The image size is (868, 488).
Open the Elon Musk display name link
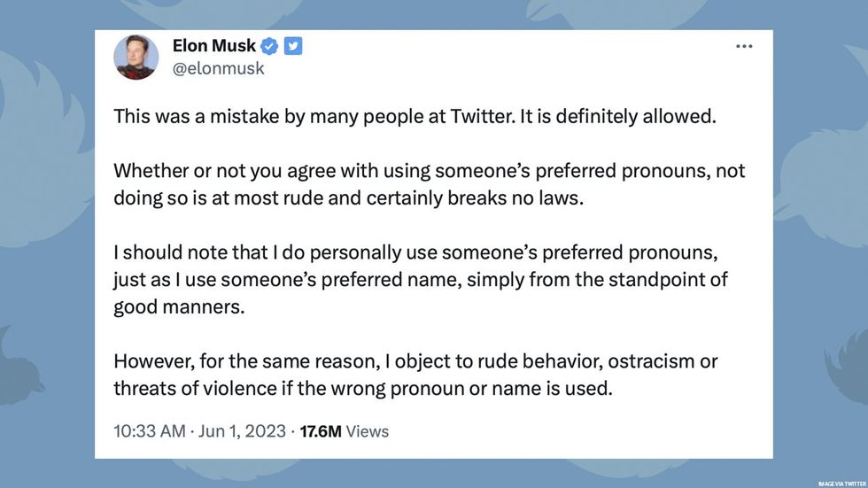tap(214, 45)
